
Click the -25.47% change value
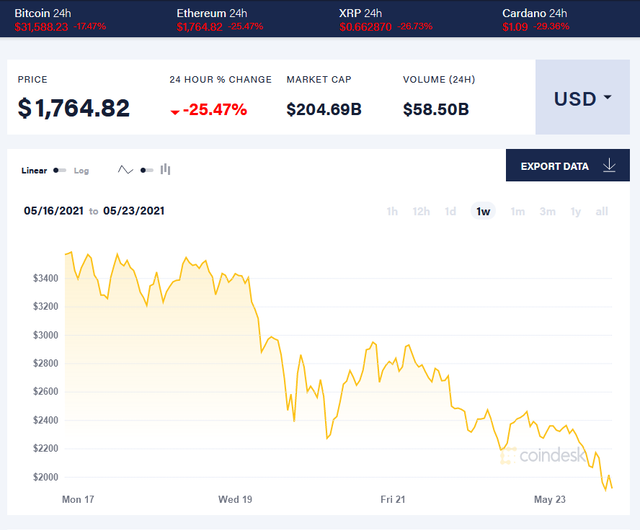tap(215, 109)
